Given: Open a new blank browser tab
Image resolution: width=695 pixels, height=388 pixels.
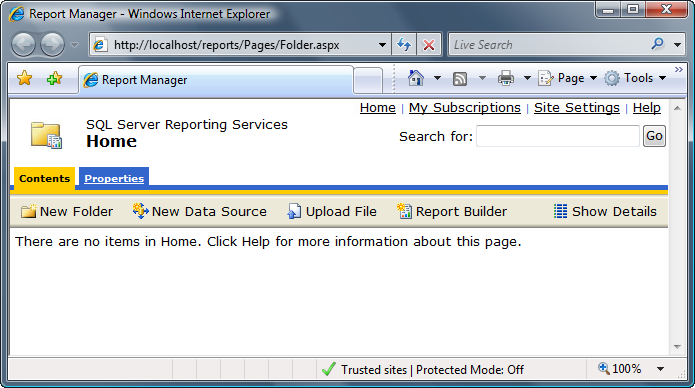Looking at the screenshot, I should 368,80.
